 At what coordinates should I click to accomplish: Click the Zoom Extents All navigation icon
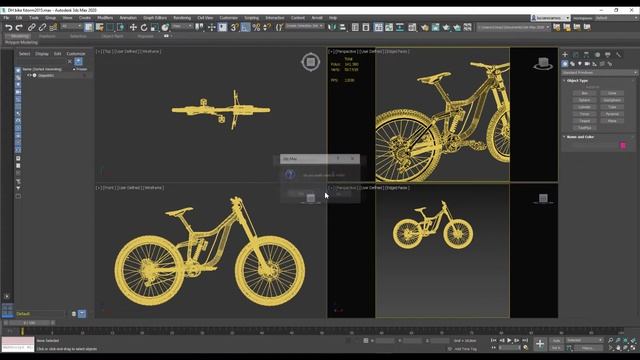click(633, 340)
